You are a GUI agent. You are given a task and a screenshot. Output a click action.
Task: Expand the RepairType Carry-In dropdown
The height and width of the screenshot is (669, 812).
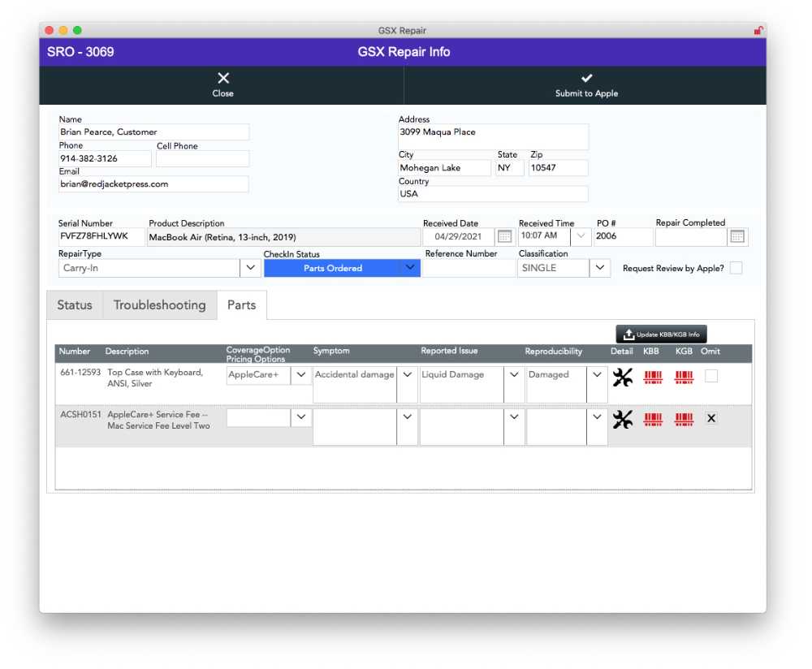[x=249, y=268]
